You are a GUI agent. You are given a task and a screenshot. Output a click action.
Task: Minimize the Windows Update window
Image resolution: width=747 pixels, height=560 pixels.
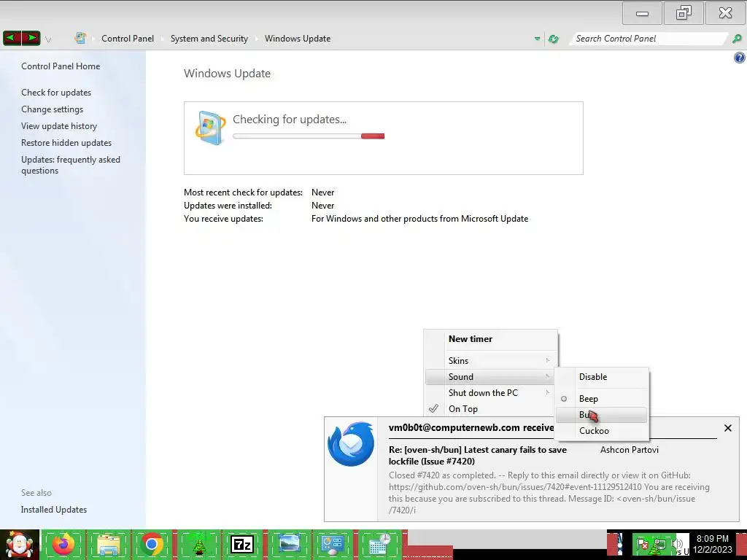(642, 13)
